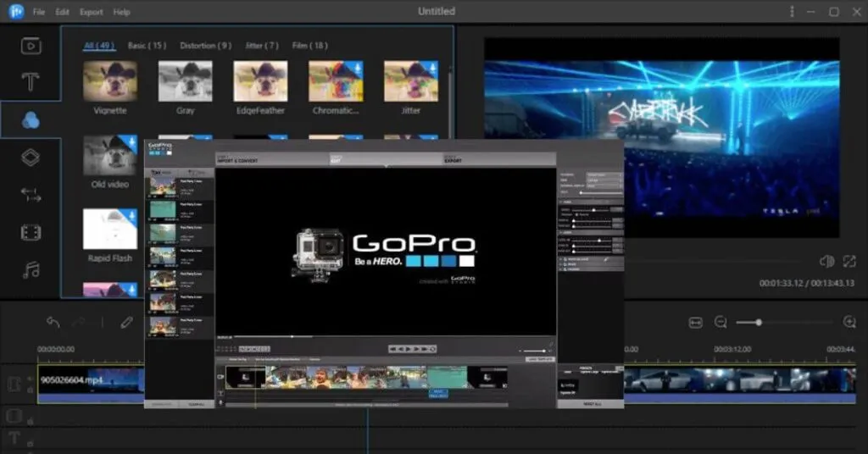This screenshot has width=868, height=454.
Task: Click the timeline zoom in magnifier
Action: pos(849,322)
